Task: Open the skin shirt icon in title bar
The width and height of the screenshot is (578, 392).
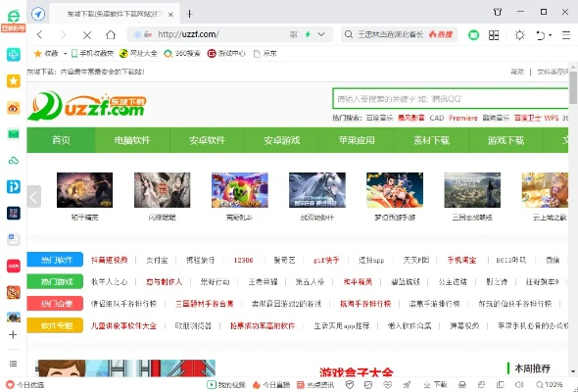Action: click(x=498, y=12)
